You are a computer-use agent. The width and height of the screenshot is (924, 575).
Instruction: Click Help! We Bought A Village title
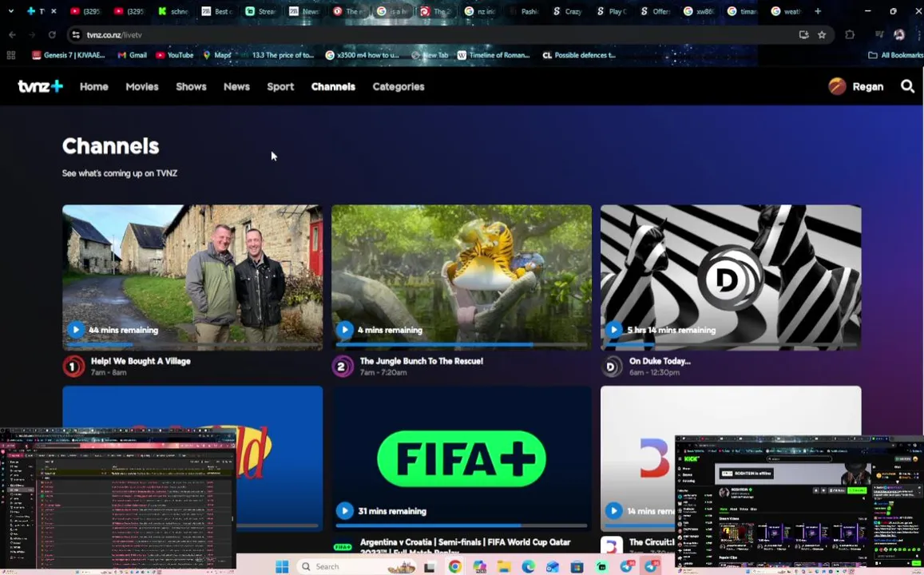point(141,361)
